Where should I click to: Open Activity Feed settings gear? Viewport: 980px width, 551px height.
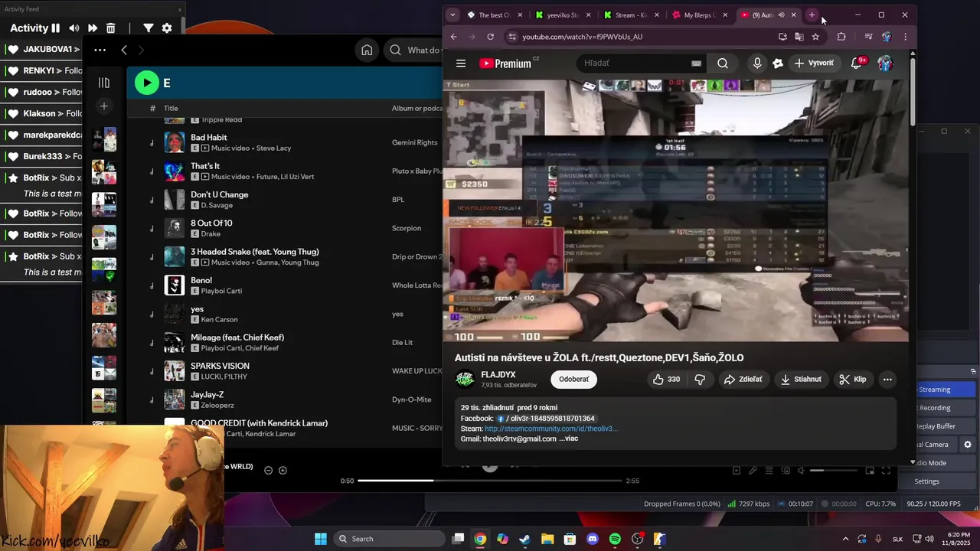coord(167,28)
